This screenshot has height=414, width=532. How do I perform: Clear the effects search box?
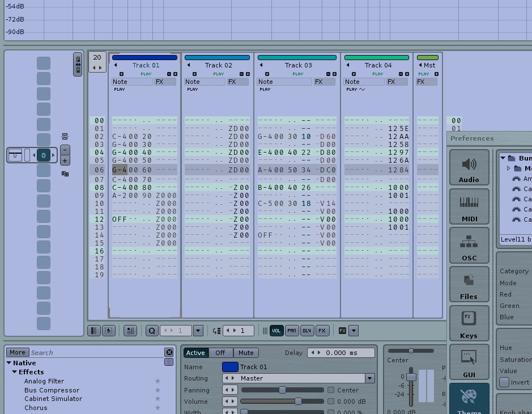point(169,352)
